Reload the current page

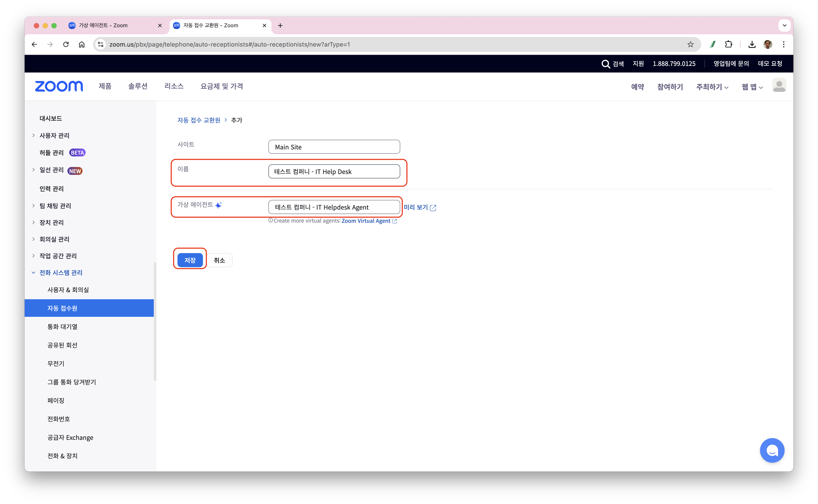(x=66, y=44)
